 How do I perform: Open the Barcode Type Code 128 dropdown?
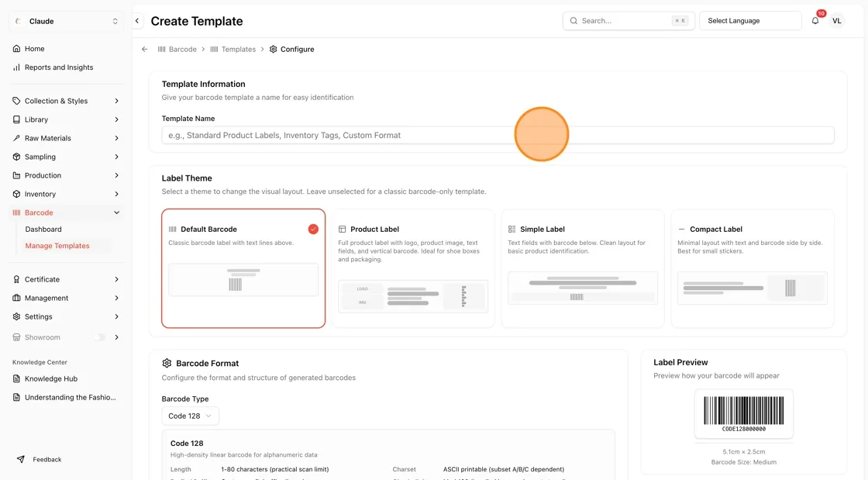pos(190,416)
